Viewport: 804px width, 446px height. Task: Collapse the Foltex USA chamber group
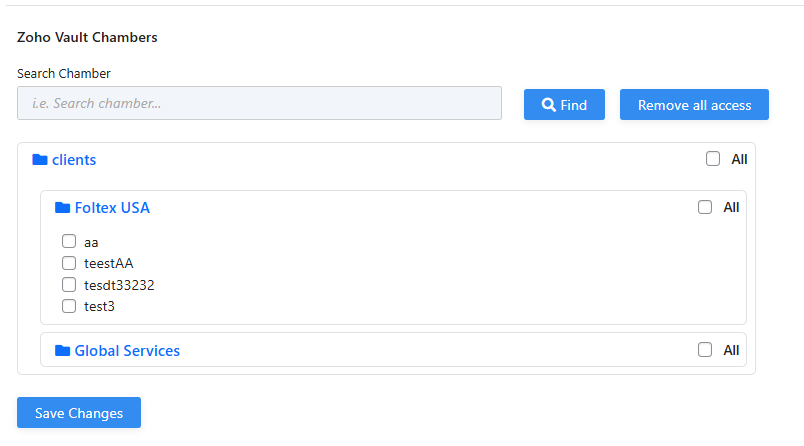pyautogui.click(x=112, y=208)
